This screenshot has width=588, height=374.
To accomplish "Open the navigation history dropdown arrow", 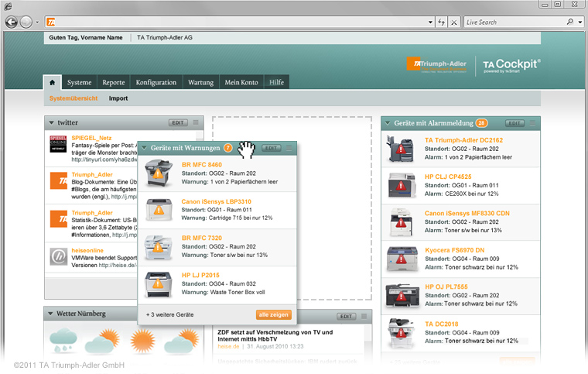I will (x=37, y=22).
